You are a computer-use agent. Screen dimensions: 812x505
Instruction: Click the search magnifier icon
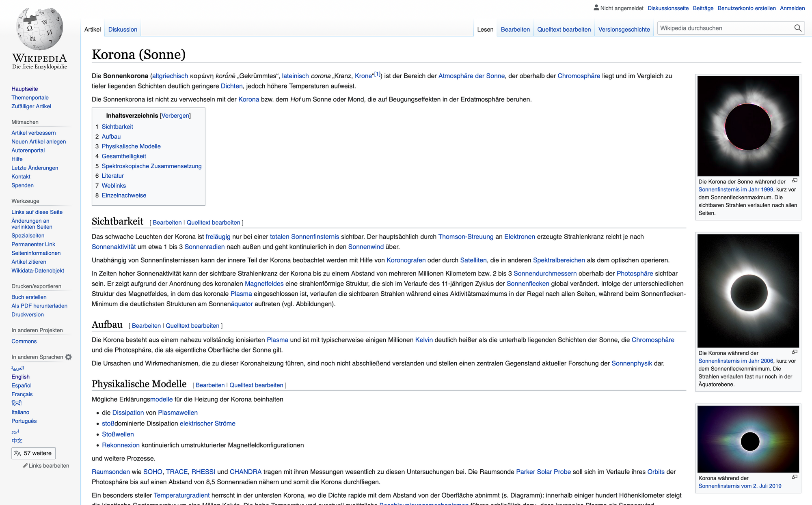pyautogui.click(x=798, y=28)
